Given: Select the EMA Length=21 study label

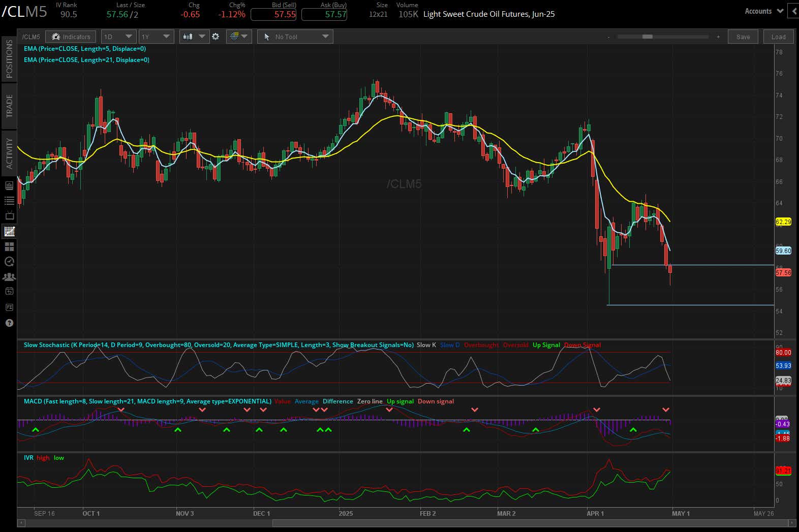Looking at the screenshot, I should coord(86,60).
